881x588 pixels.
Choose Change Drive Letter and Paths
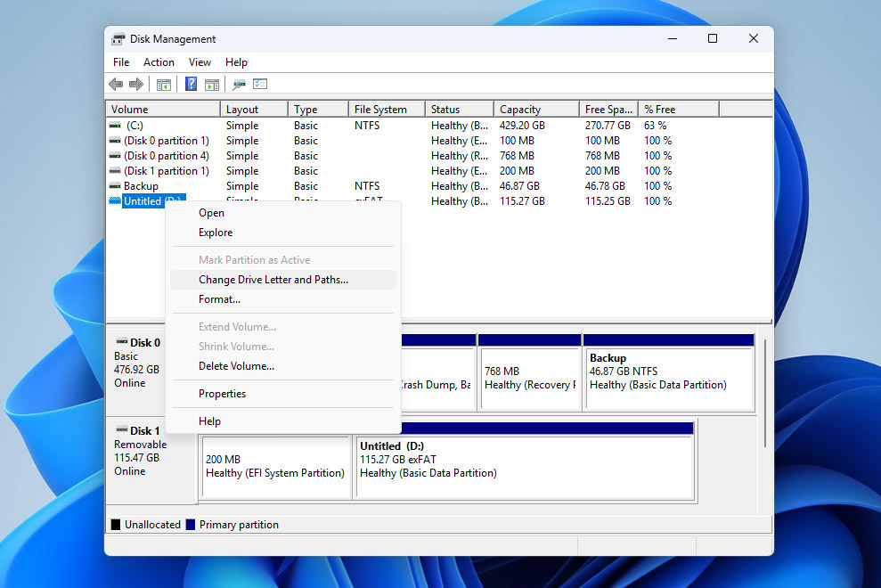coord(273,280)
